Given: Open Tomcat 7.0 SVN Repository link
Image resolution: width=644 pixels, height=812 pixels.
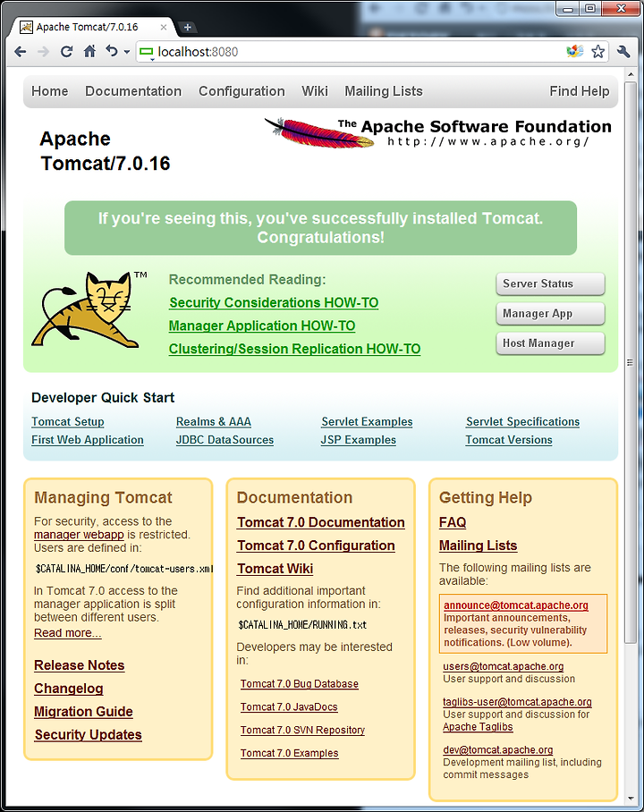Looking at the screenshot, I should 302,731.
